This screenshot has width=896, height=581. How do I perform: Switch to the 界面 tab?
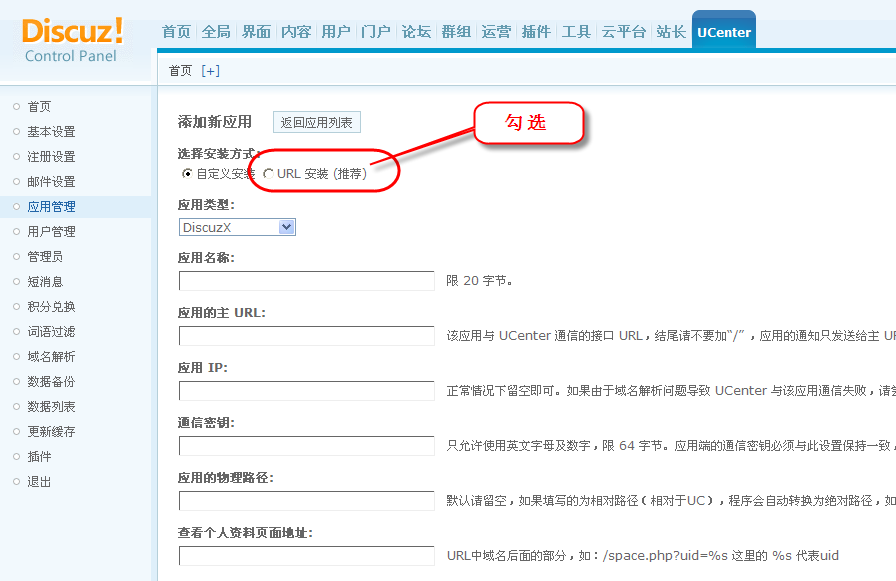click(x=256, y=32)
